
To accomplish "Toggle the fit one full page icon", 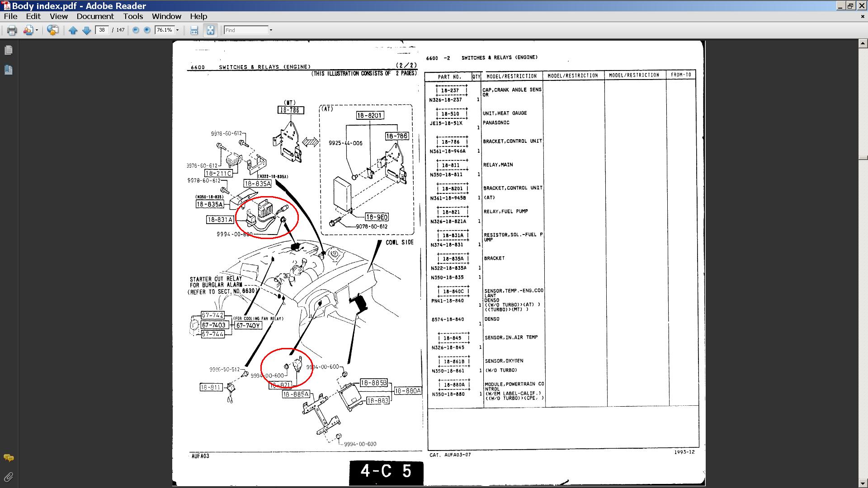I will (211, 30).
